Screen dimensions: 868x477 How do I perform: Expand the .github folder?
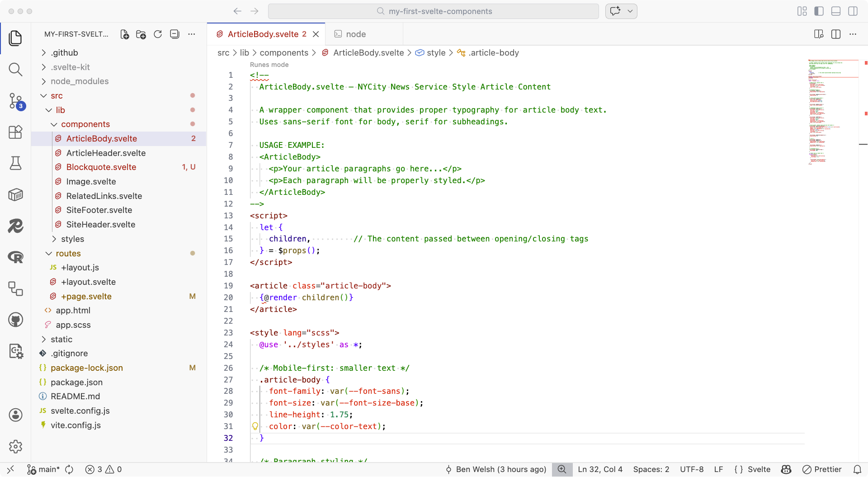click(x=118, y=53)
